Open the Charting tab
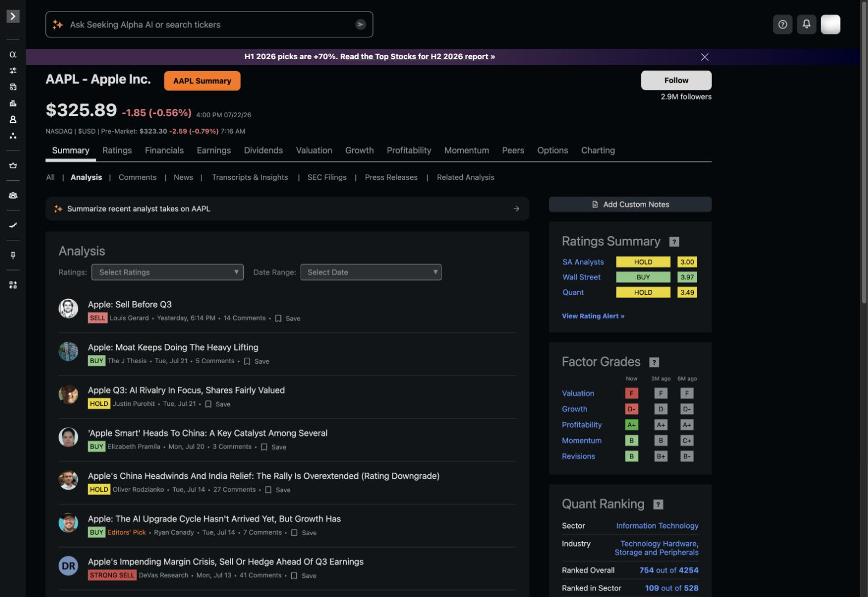Viewport: 868px width, 597px height. tap(597, 151)
